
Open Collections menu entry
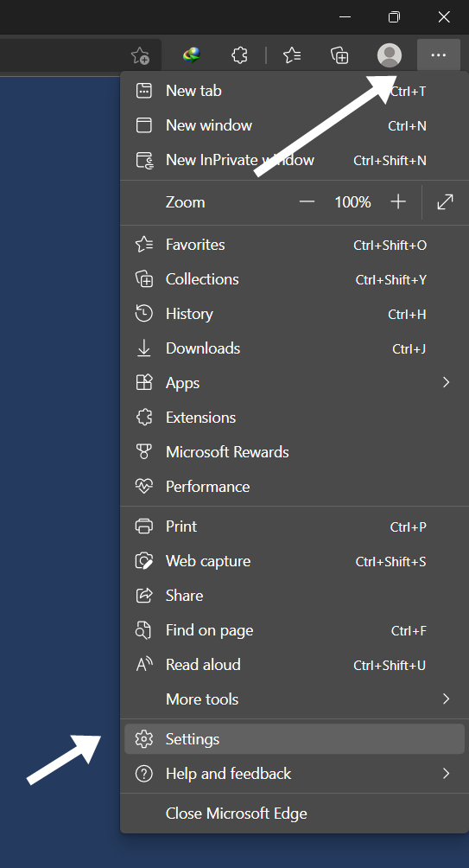295,279
